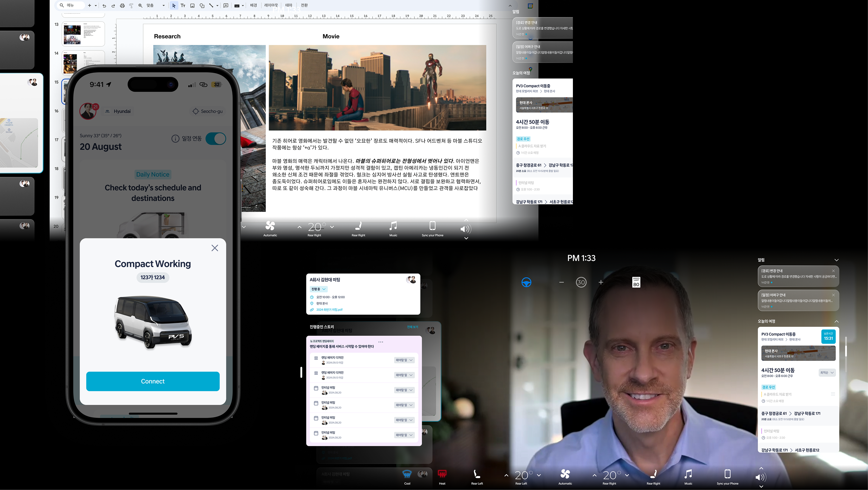The image size is (868, 490).
Task: Increase cruise speed with the plus button
Action: point(601,282)
